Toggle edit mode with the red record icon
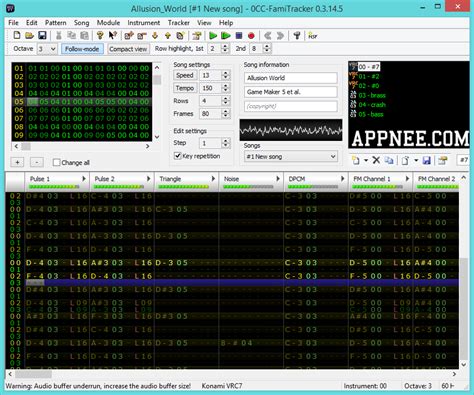Viewport: 474px width, 395px height. [251, 35]
